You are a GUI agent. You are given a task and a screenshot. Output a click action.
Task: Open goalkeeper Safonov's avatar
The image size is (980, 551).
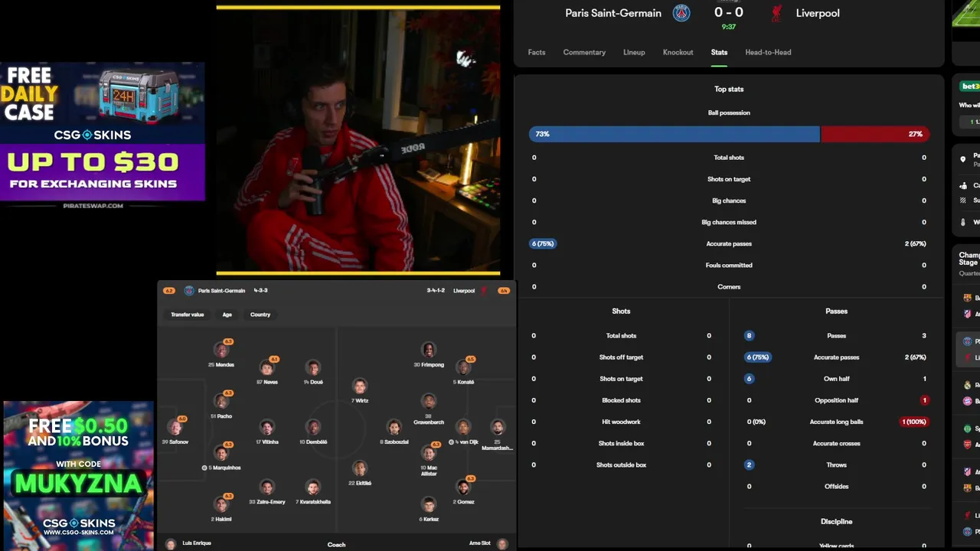[x=175, y=428]
